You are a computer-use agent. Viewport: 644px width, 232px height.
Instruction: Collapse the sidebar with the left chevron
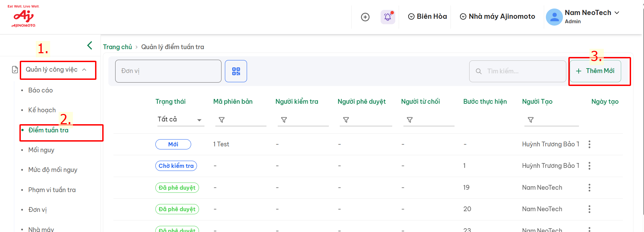coord(90,45)
